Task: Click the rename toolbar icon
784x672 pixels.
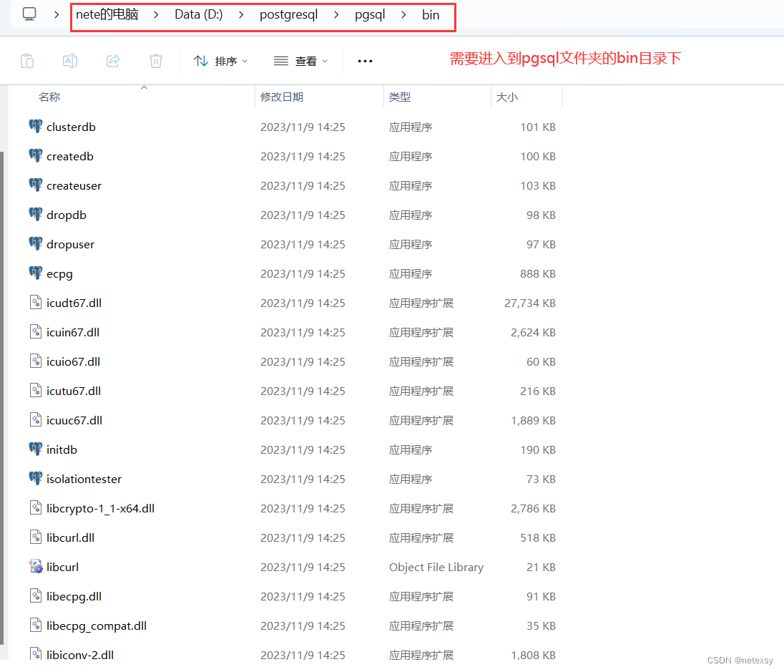Action: click(x=70, y=61)
